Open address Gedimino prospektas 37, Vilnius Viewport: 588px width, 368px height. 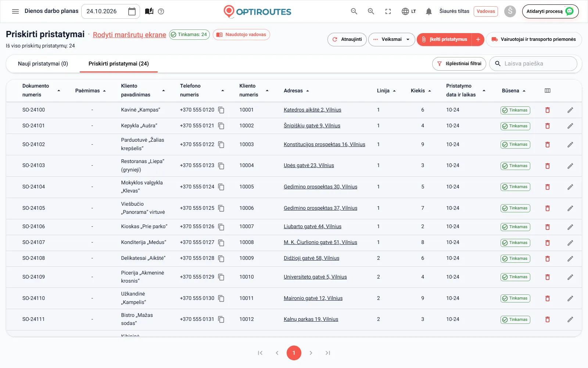click(x=320, y=208)
